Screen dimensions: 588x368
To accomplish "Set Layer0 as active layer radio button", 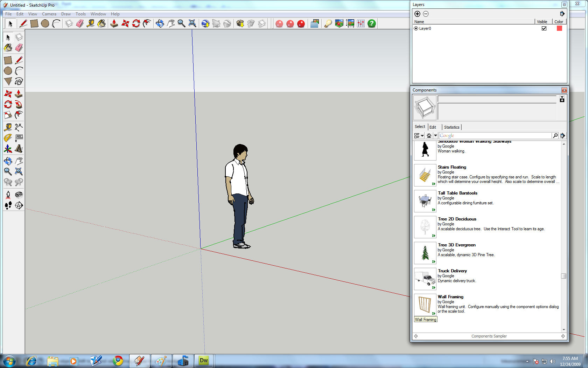I will pos(416,28).
